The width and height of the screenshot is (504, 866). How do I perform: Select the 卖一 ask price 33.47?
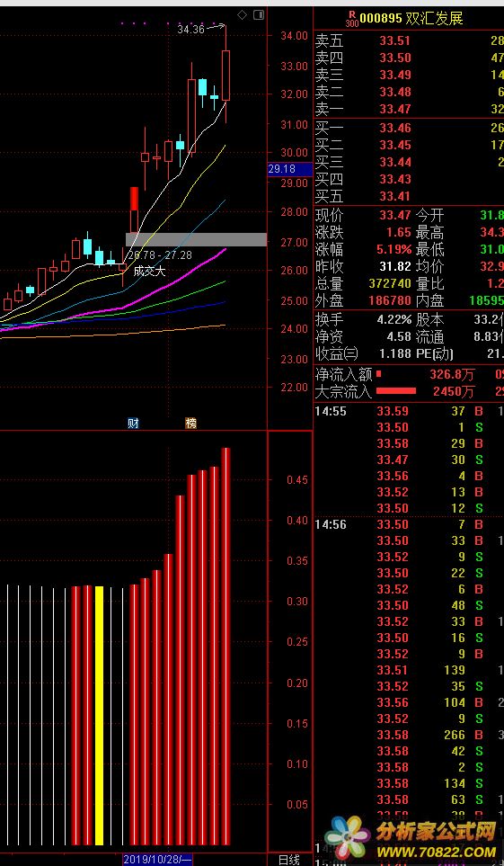pyautogui.click(x=395, y=109)
